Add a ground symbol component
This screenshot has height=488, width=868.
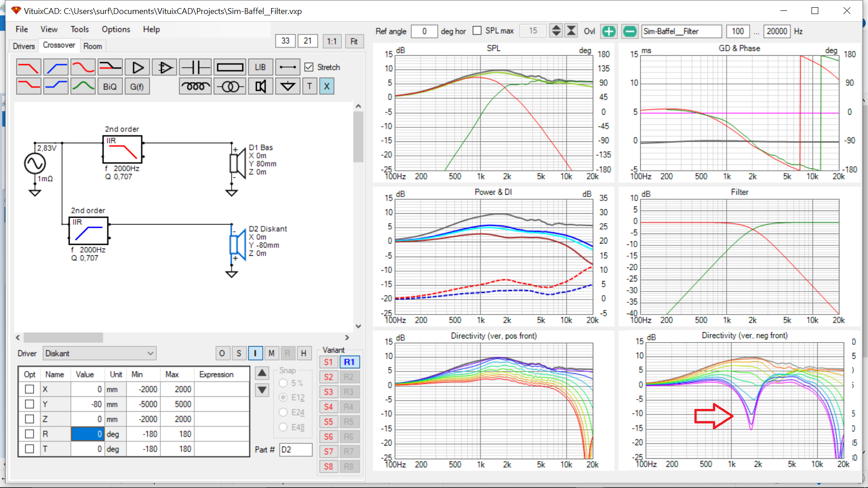point(288,86)
